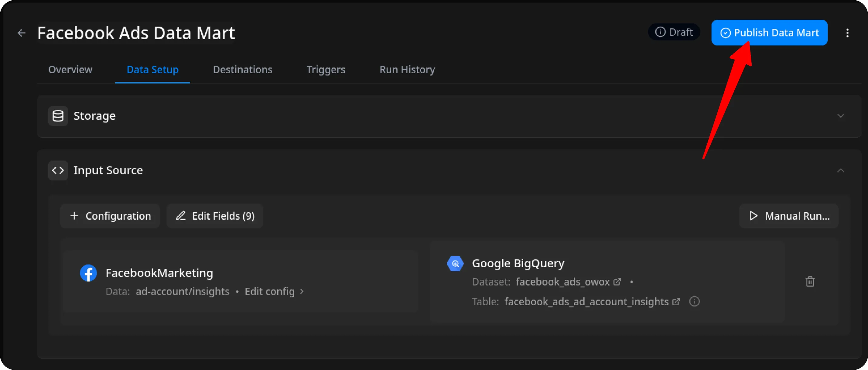Image resolution: width=868 pixels, height=370 pixels.
Task: Delete the BigQuery destination with trash icon
Action: 810,282
